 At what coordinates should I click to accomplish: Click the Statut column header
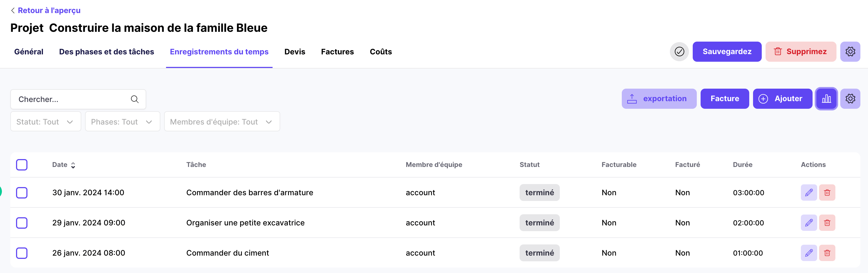(529, 165)
